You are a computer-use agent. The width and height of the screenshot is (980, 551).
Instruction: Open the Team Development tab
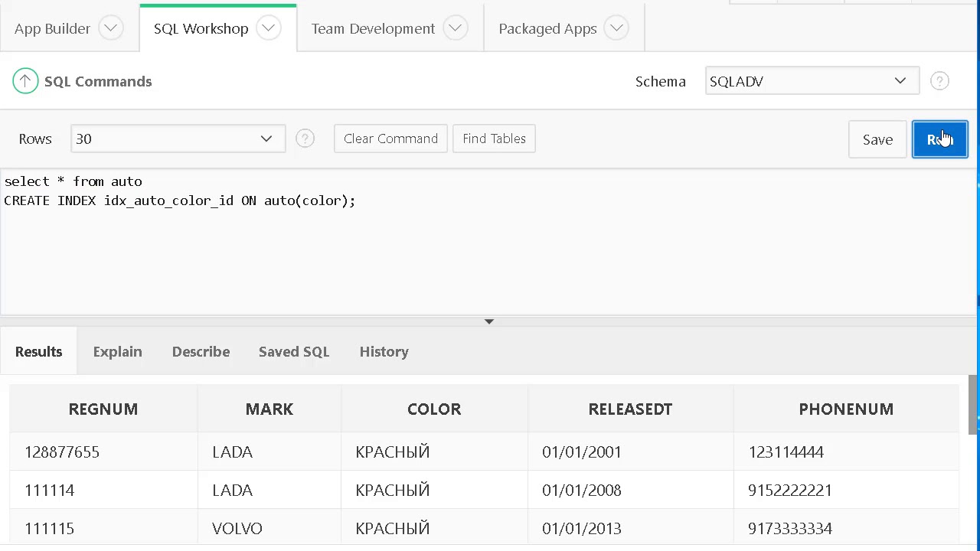pyautogui.click(x=373, y=28)
